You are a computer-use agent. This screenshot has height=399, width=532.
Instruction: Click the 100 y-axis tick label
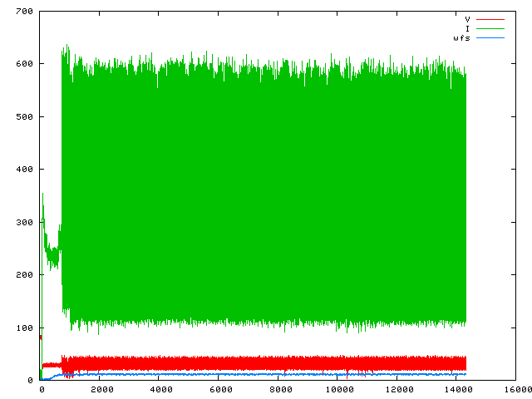23,328
